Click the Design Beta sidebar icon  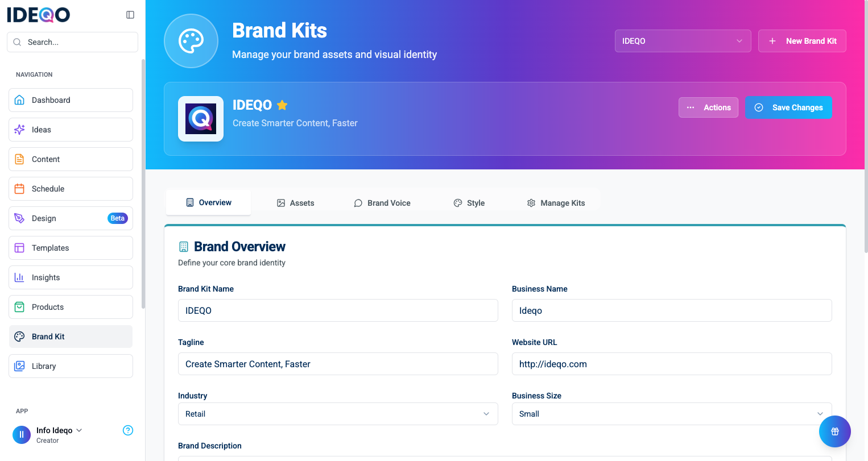[19, 218]
